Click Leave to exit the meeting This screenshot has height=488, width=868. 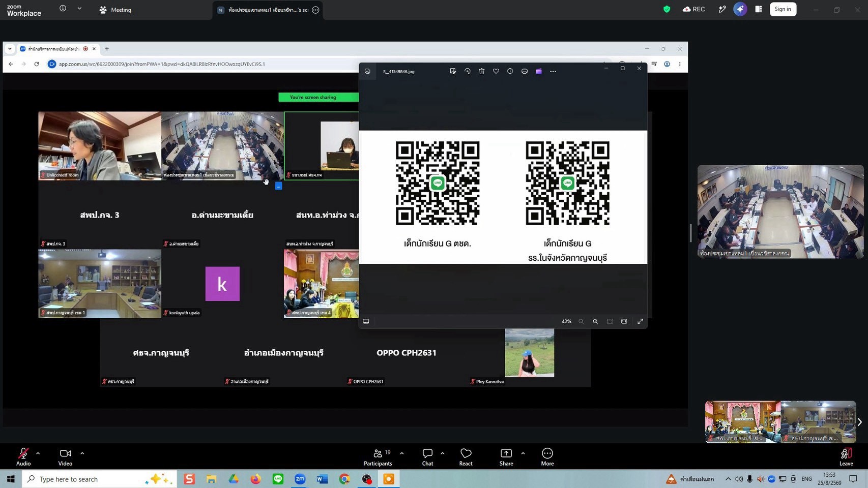pos(846,456)
